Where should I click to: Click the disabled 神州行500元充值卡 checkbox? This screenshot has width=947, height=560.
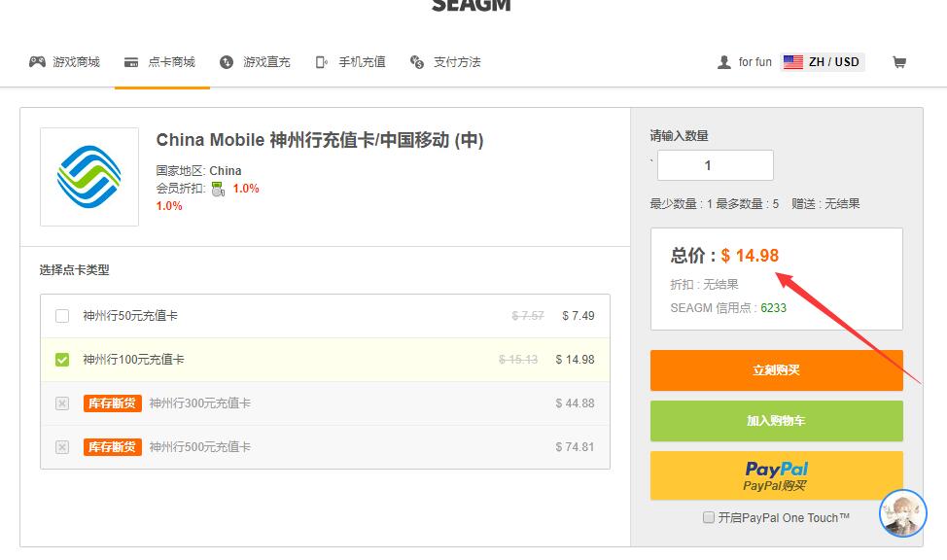(x=62, y=447)
